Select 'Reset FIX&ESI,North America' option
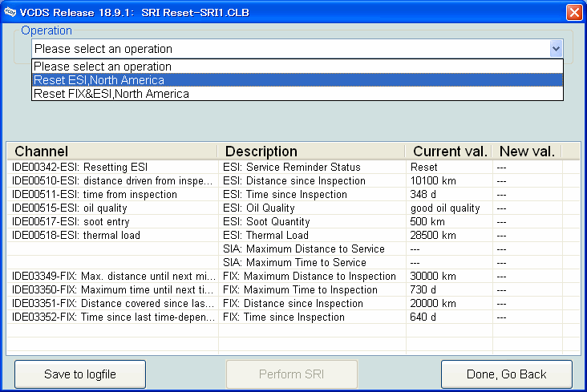This screenshot has width=587, height=392. [298, 94]
